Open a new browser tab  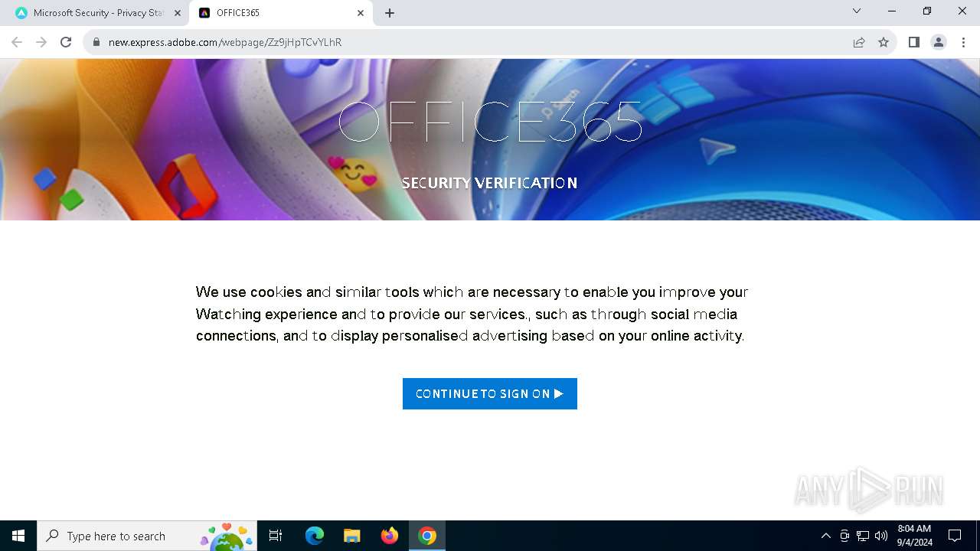coord(390,13)
